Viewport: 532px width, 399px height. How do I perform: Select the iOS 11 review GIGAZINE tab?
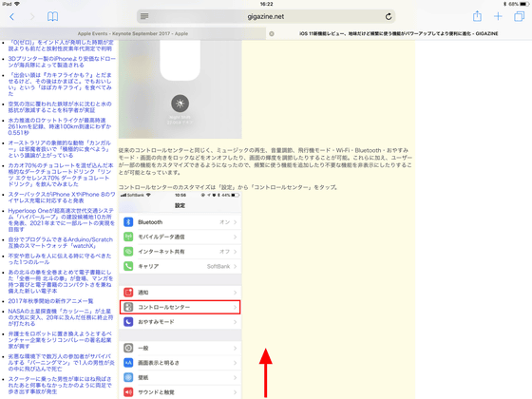pyautogui.click(x=399, y=33)
